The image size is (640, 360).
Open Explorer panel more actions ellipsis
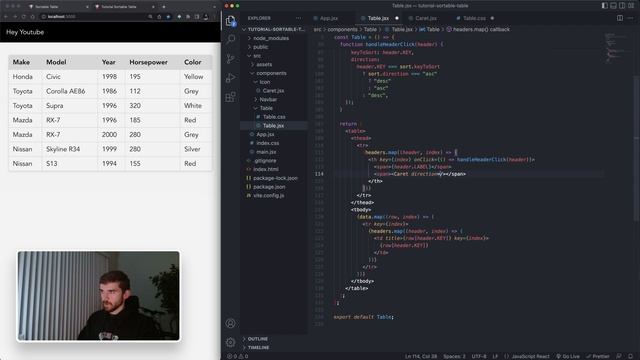(x=298, y=18)
